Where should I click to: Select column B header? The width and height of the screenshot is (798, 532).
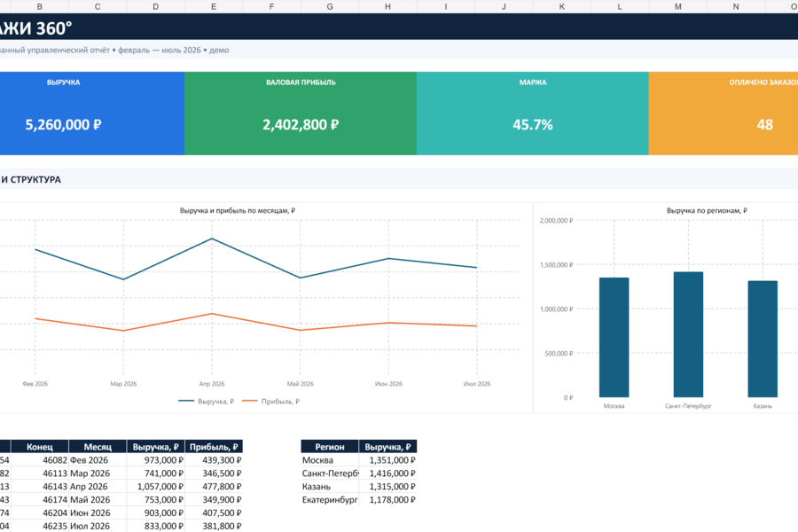[x=40, y=6]
